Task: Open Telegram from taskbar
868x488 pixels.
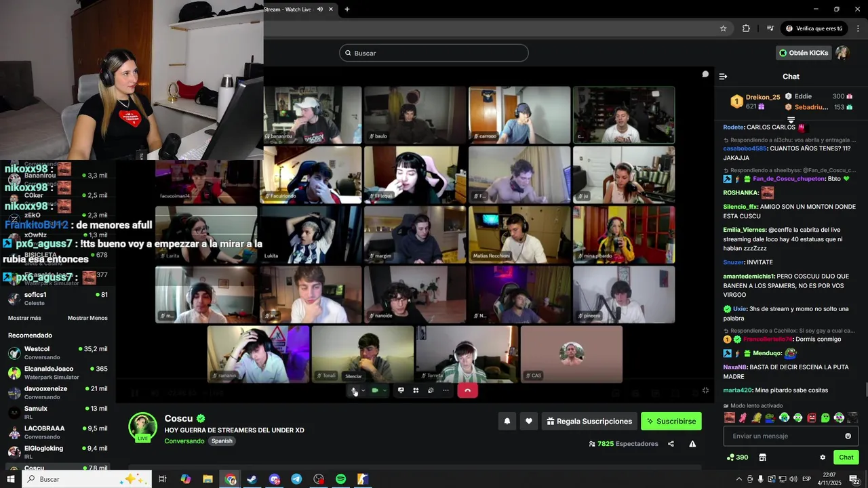Action: 296,479
